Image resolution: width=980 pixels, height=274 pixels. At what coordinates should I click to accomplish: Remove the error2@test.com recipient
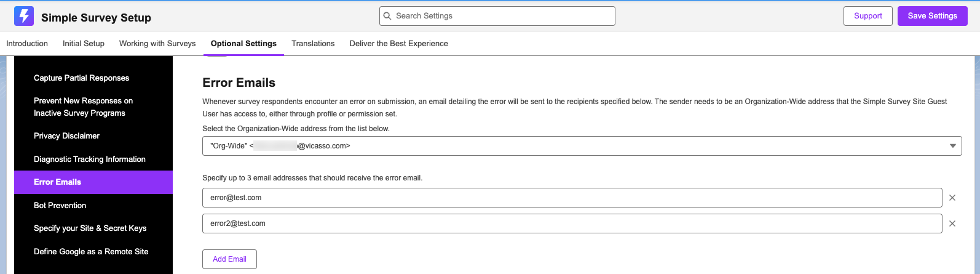[952, 224]
